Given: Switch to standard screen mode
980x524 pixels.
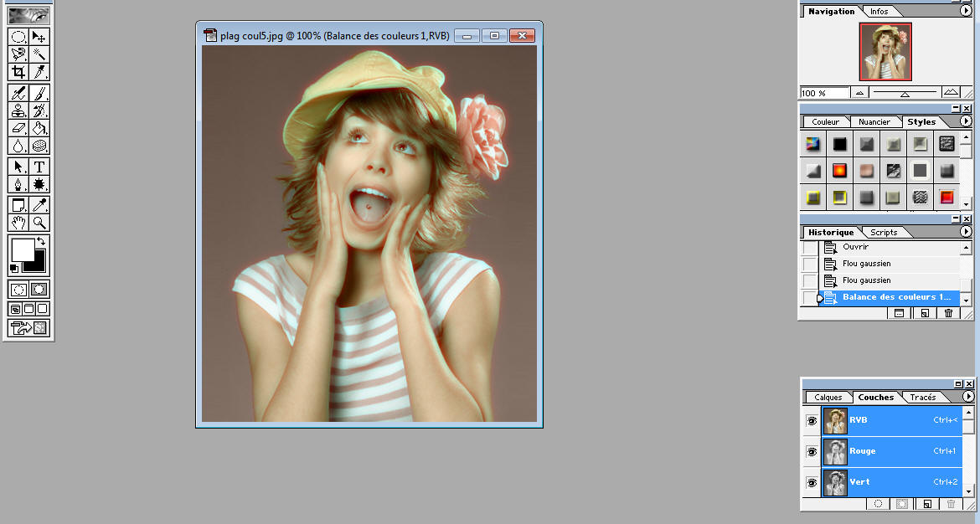Looking at the screenshot, I should coord(15,309).
